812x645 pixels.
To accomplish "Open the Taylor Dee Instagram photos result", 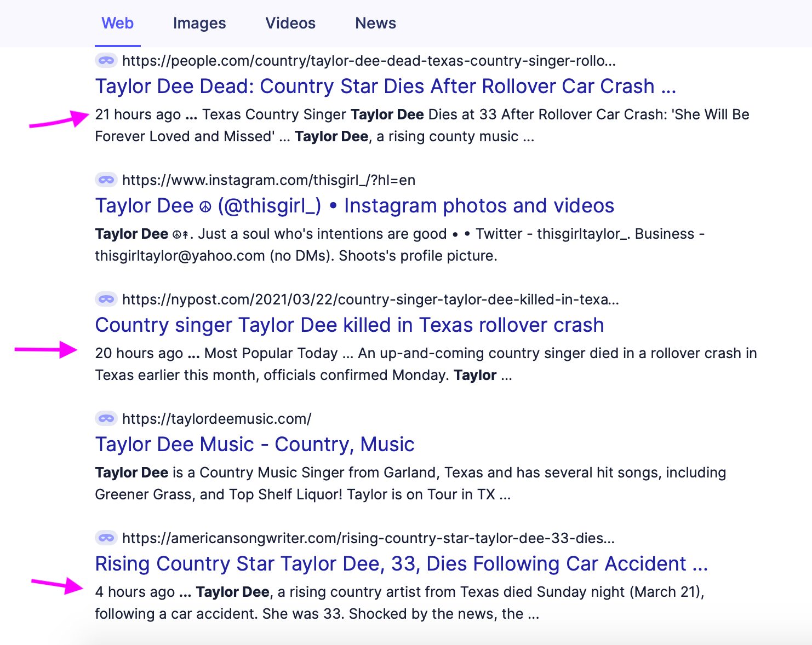I will tap(354, 206).
